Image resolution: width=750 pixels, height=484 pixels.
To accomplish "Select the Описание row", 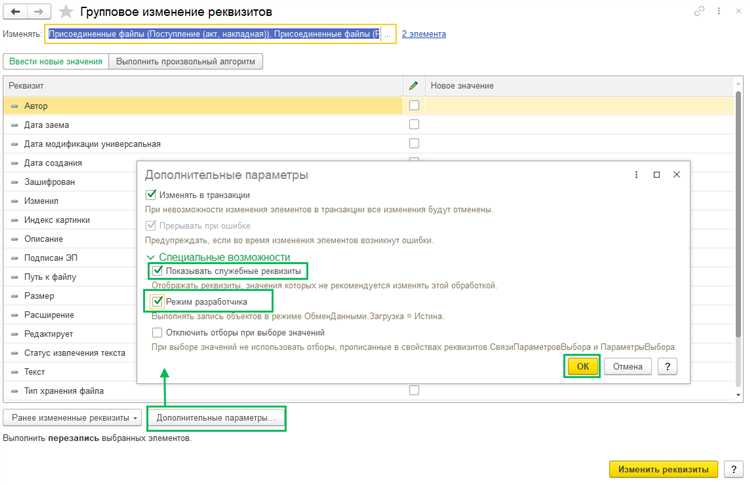I will pyautogui.click(x=71, y=239).
